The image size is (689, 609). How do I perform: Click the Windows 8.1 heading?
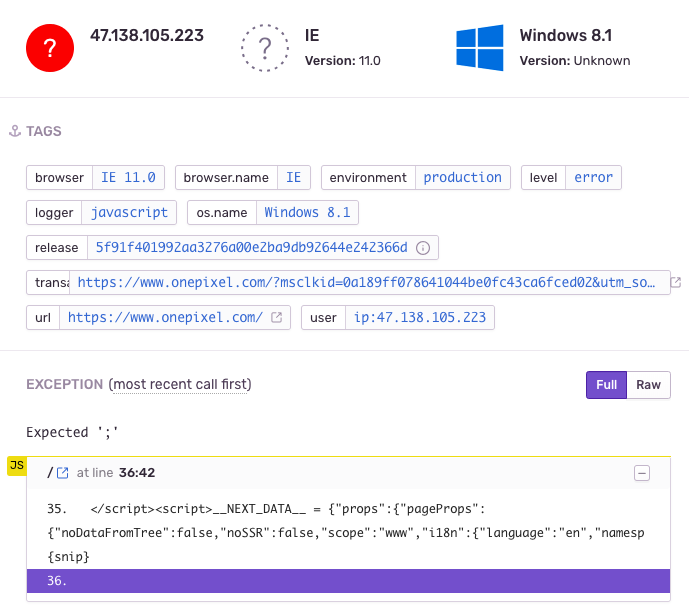tap(566, 35)
